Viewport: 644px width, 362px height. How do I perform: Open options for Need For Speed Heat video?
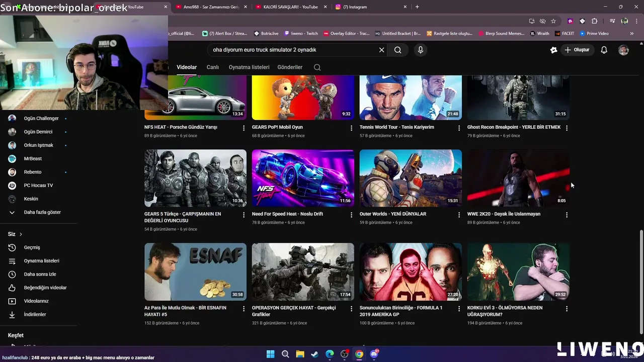pos(351,215)
